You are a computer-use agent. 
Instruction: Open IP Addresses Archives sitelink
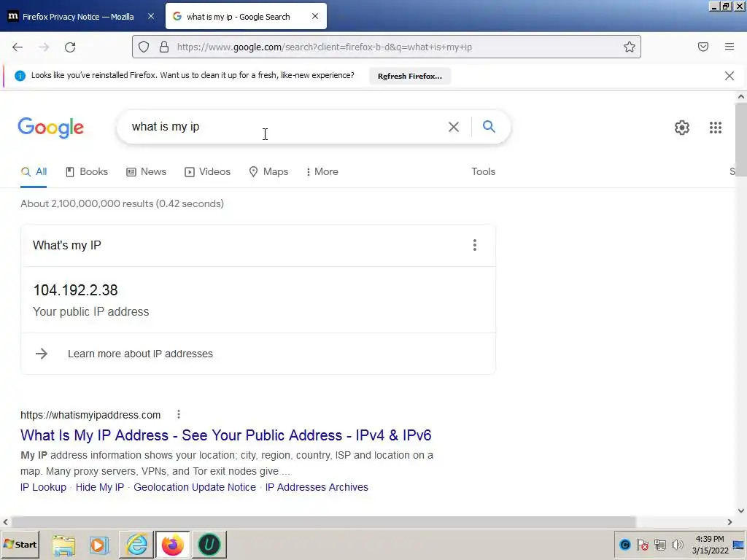point(317,488)
